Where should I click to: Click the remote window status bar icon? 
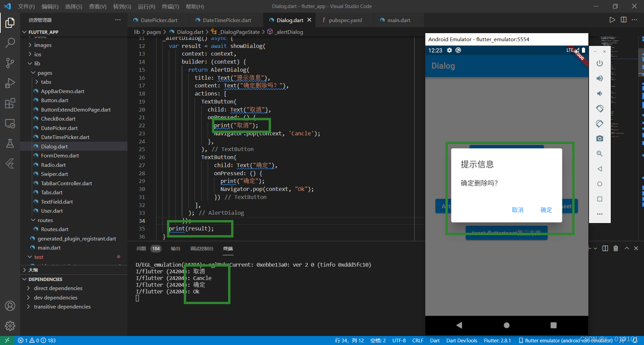coord(7,340)
